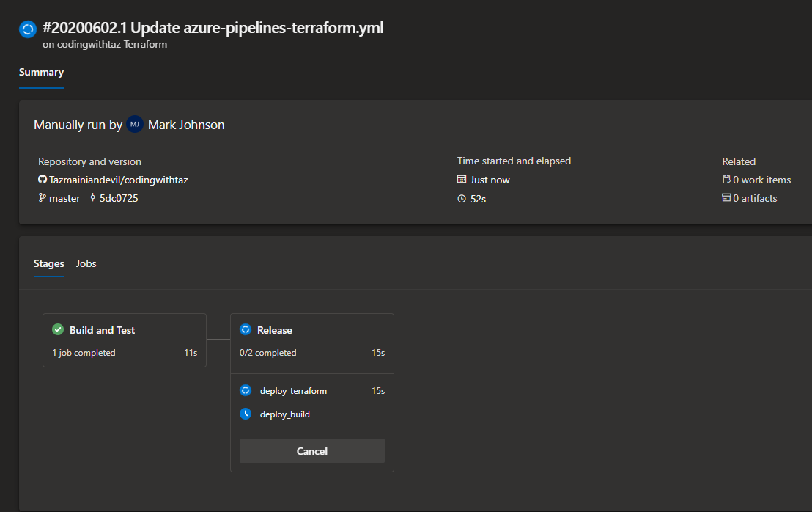Click the master branch icon
The image size is (812, 512).
43,198
